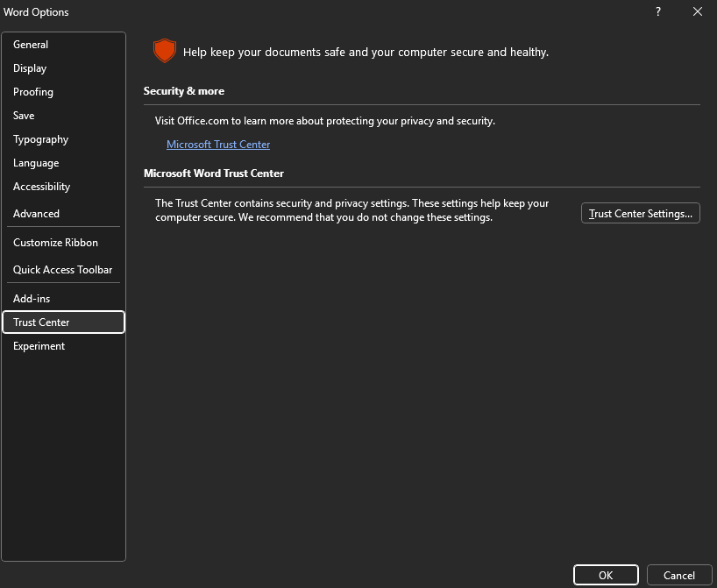This screenshot has width=717, height=588.
Task: Click the 'Help keep your documents safe' text
Action: pos(366,52)
